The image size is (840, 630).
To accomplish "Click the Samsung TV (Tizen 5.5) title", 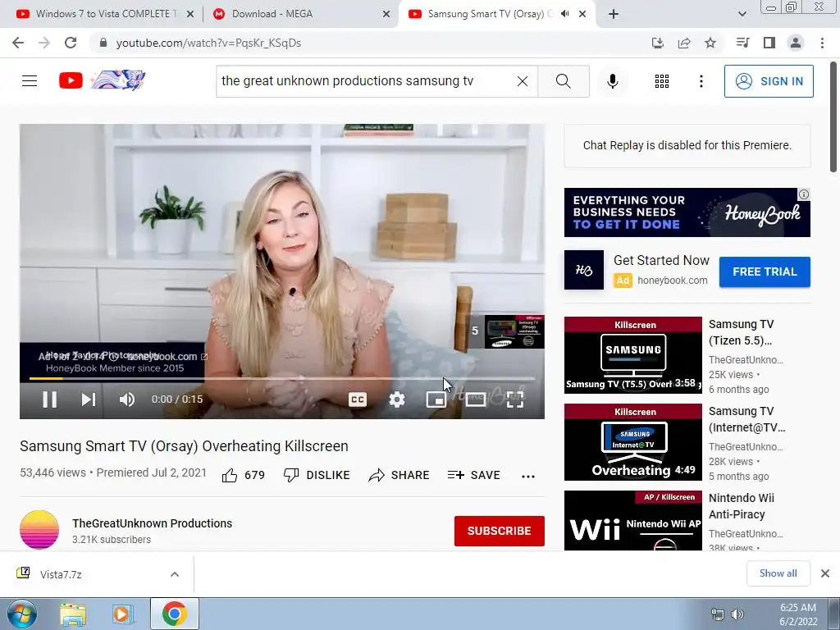I will (x=742, y=332).
